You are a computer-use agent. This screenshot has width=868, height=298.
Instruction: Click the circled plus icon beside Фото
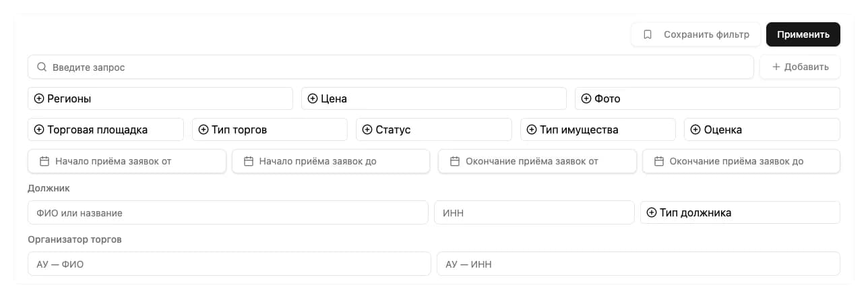click(x=586, y=98)
